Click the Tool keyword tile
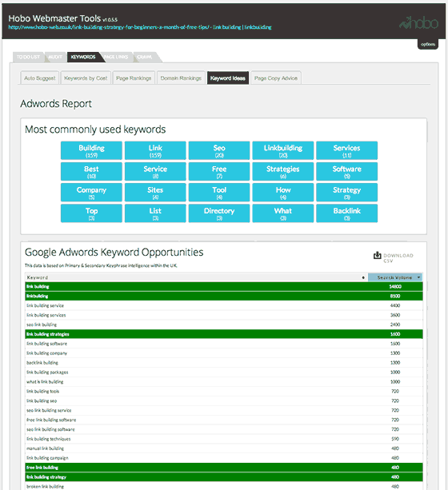 pos(219,192)
